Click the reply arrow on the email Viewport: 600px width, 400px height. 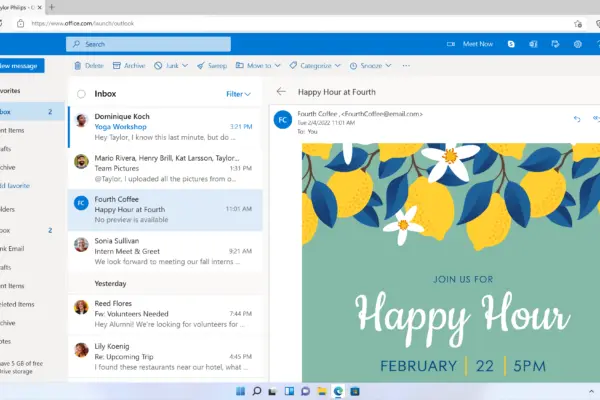pyautogui.click(x=577, y=119)
